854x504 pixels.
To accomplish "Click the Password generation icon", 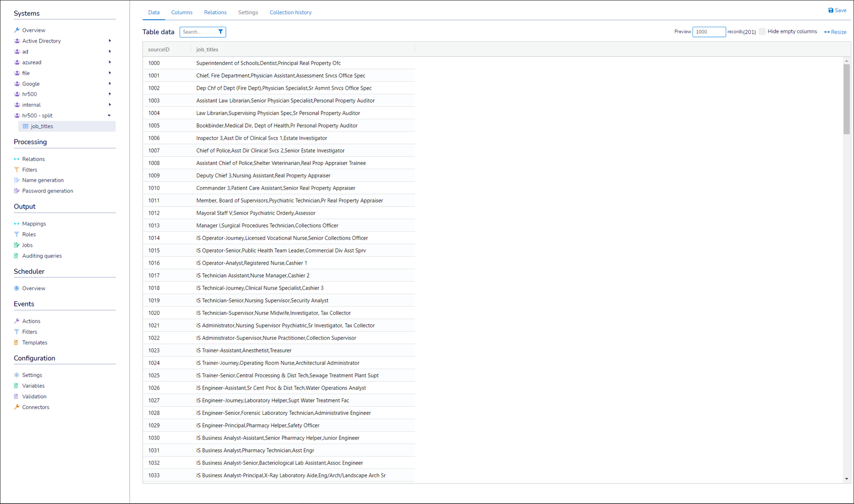I will coord(16,191).
